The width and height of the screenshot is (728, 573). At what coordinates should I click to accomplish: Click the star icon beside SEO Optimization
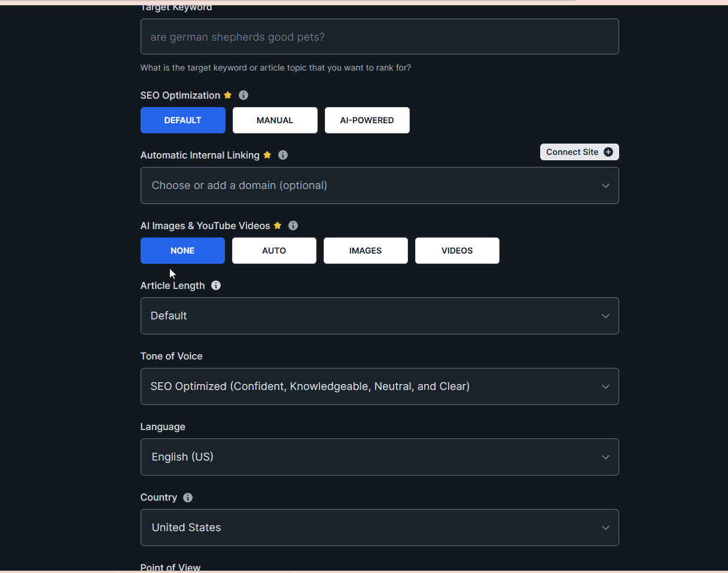pos(228,95)
